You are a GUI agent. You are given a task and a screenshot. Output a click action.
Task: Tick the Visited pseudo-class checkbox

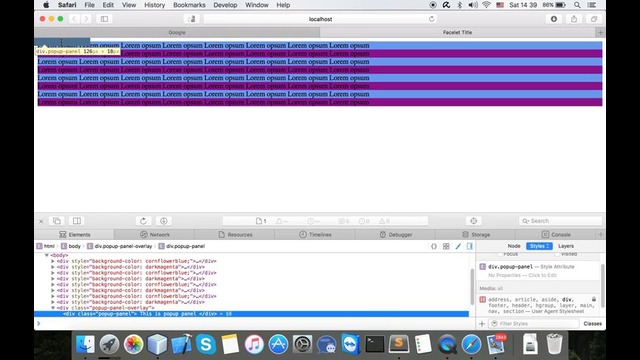pos(558,254)
